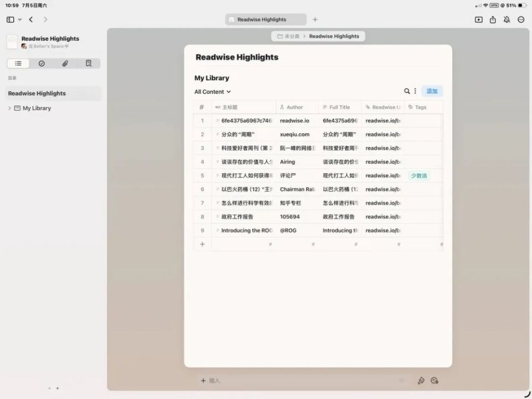
Task: Toggle the sidebar panel icon
Action: point(11,20)
